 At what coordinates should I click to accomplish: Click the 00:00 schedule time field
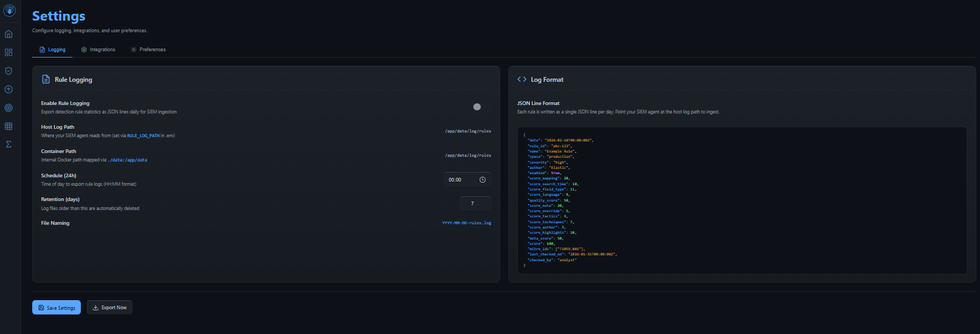(x=468, y=180)
